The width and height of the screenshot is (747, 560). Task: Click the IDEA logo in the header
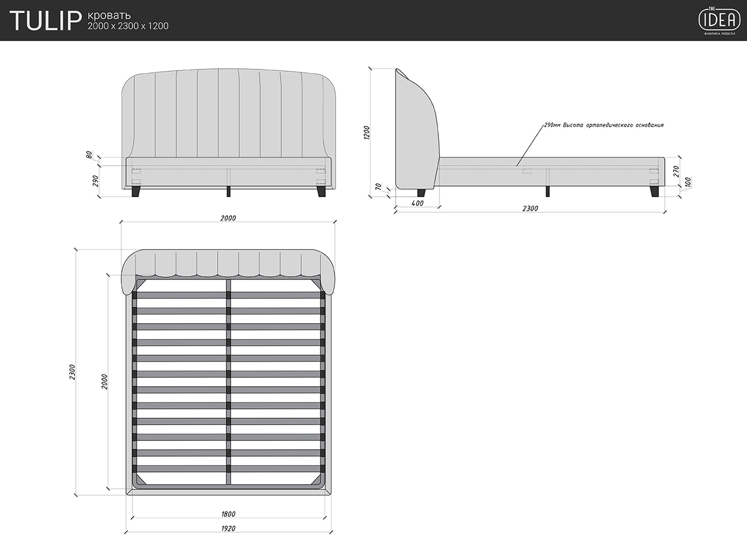coord(719,20)
